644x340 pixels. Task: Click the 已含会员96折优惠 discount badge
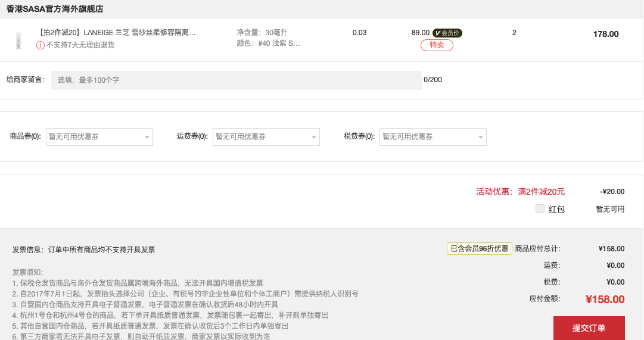(x=480, y=248)
